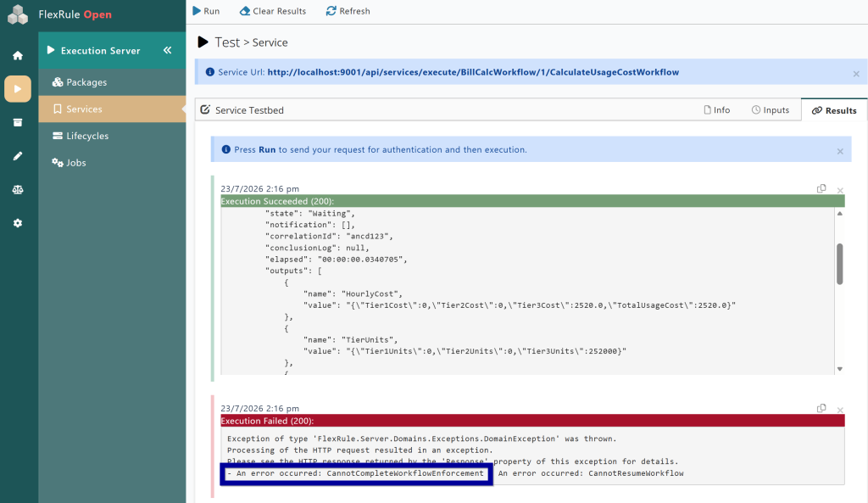
Task: Click the "name": "HourlyCost" line
Action: 353,293
